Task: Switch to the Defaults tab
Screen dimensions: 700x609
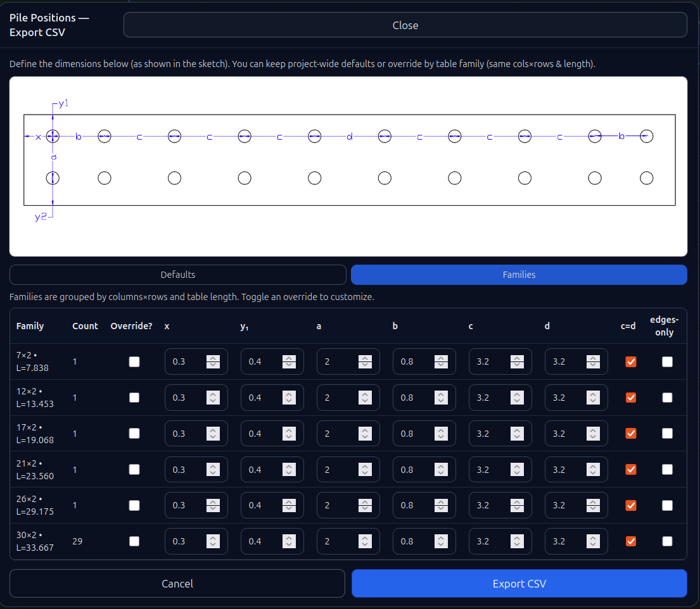Action: coord(178,275)
